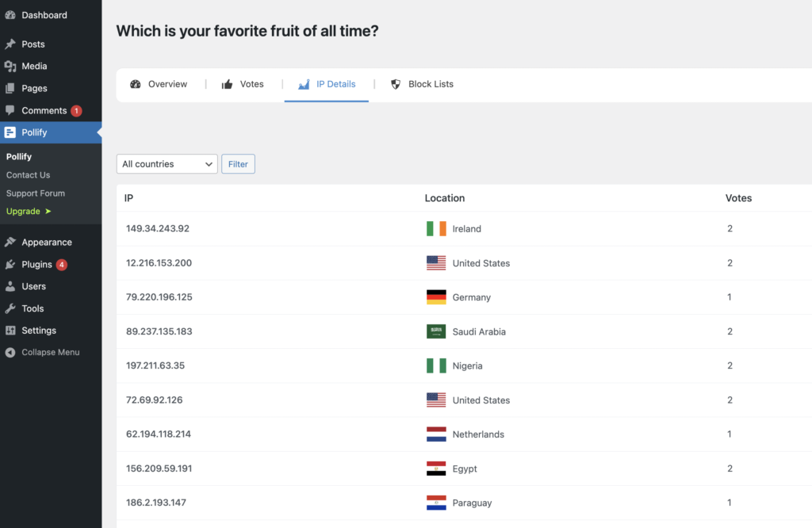Click the Netherlands flag icon

point(436,434)
